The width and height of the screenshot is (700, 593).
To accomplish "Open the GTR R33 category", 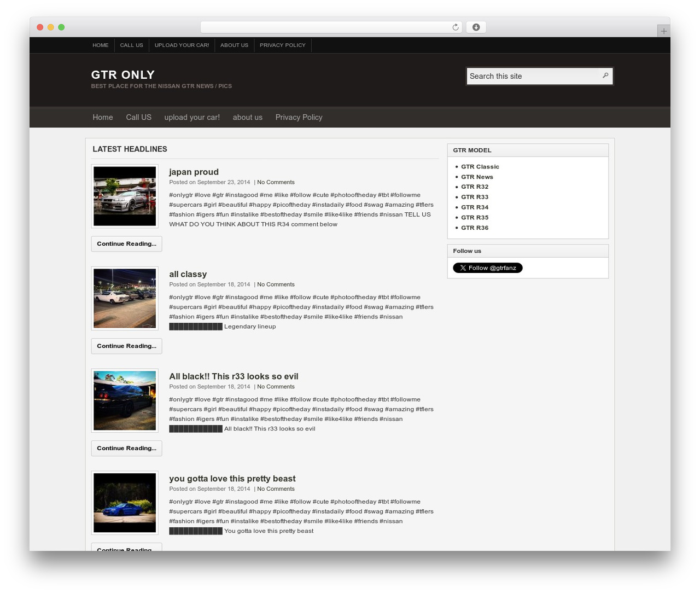I will (x=475, y=197).
